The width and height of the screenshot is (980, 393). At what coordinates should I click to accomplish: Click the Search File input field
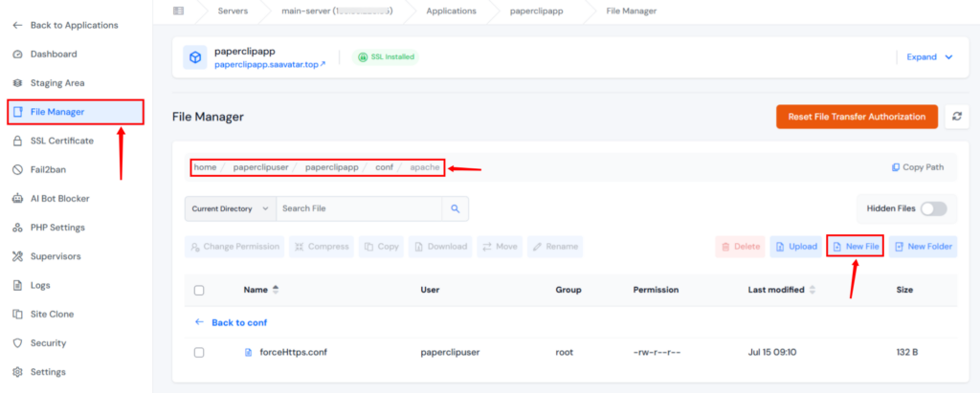[x=360, y=208]
